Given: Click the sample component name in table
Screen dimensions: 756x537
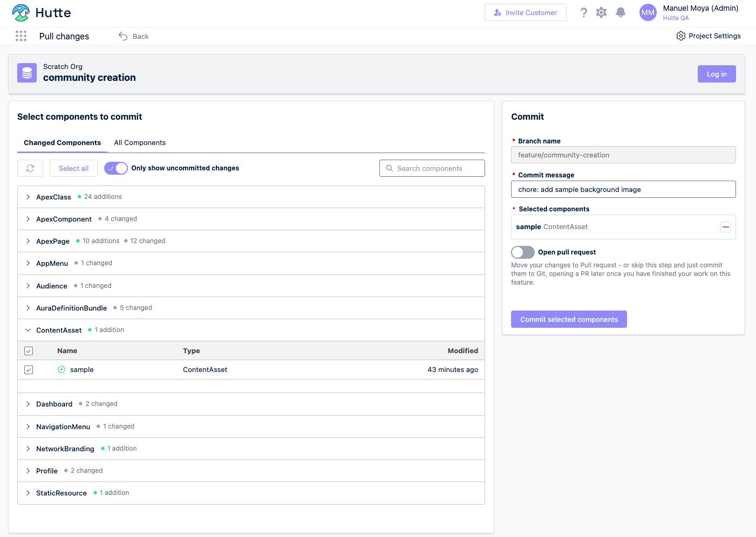Looking at the screenshot, I should click(82, 370).
